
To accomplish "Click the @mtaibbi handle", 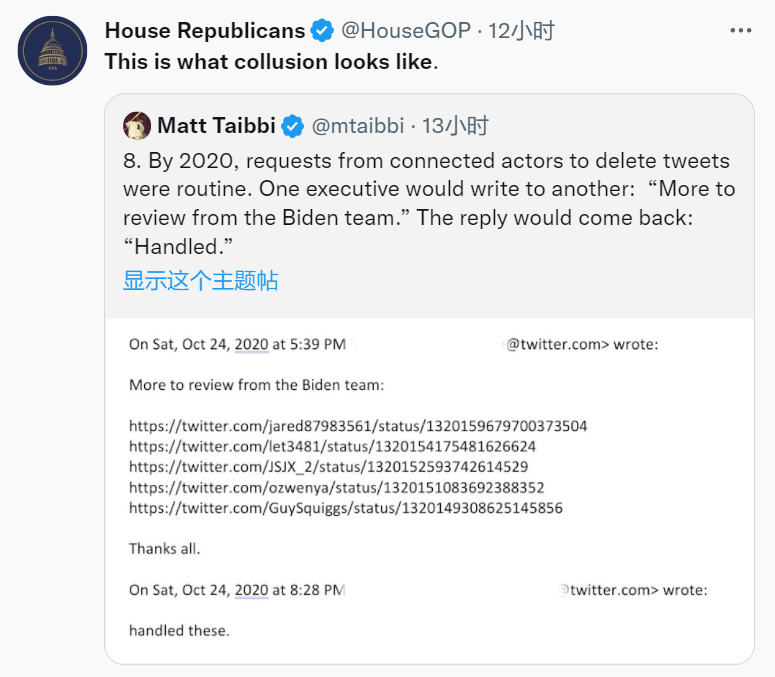I will click(x=358, y=126).
